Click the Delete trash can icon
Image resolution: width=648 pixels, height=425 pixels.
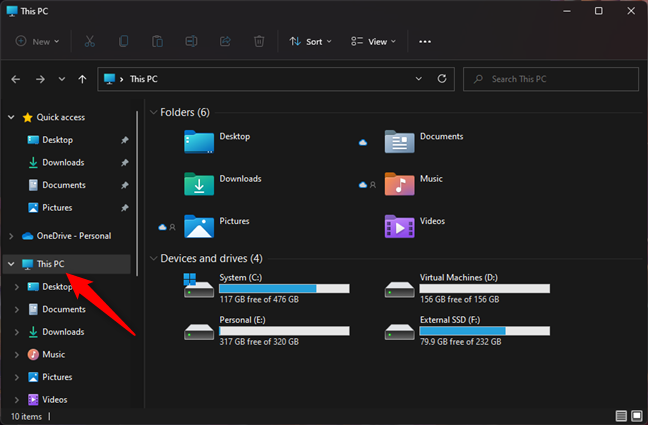coord(259,41)
